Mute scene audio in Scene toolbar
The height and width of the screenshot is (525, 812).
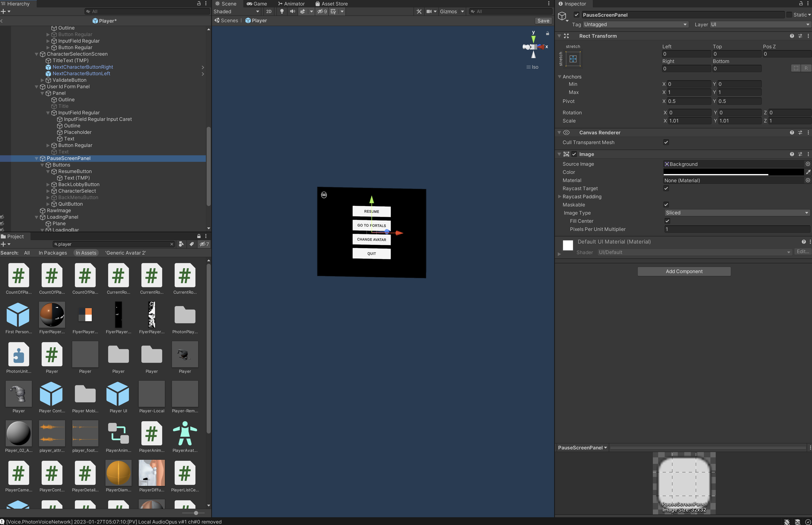[x=292, y=11]
